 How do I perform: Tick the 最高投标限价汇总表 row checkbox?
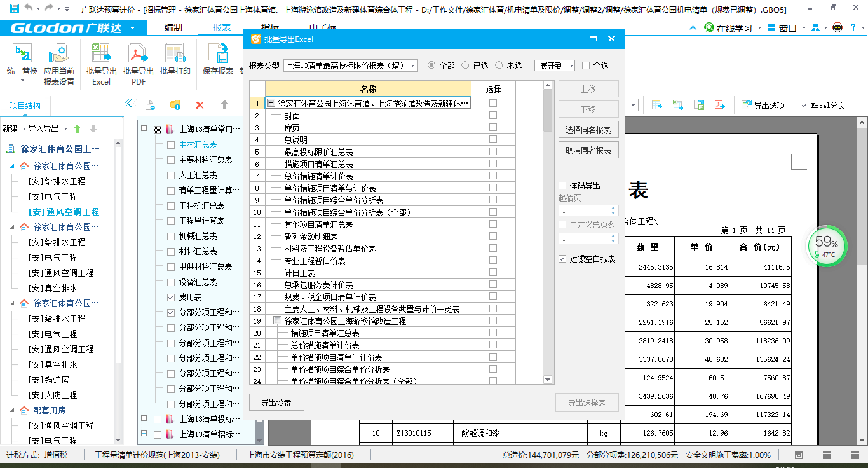coord(493,151)
